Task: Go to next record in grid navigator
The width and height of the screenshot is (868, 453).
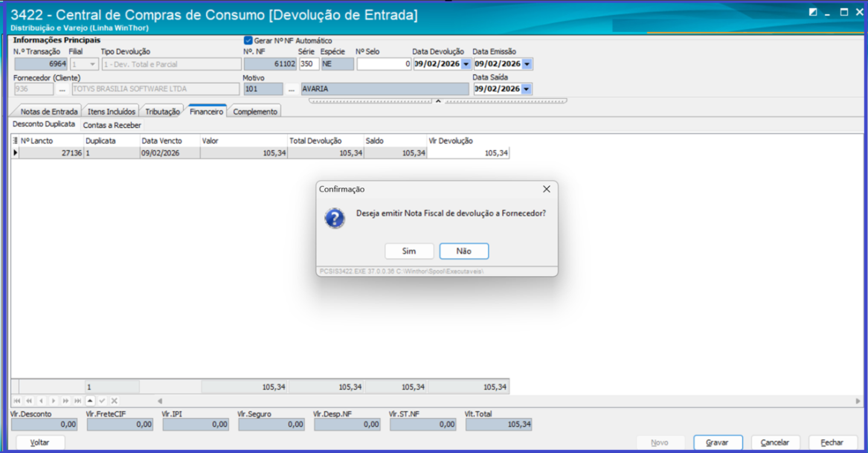Action: 54,400
